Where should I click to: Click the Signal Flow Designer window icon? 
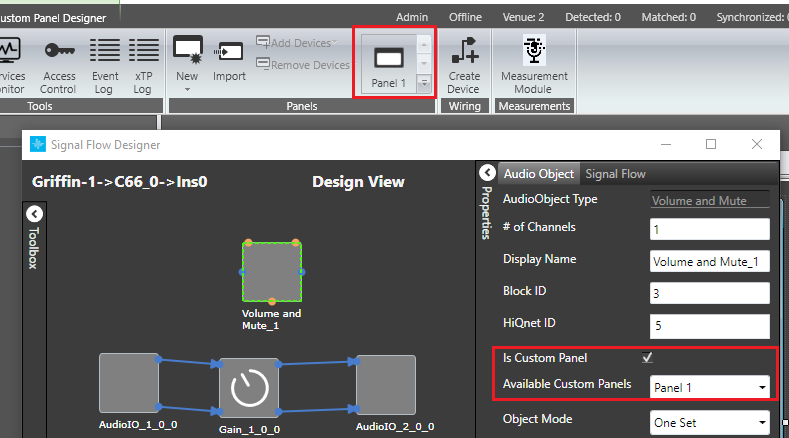click(x=38, y=144)
